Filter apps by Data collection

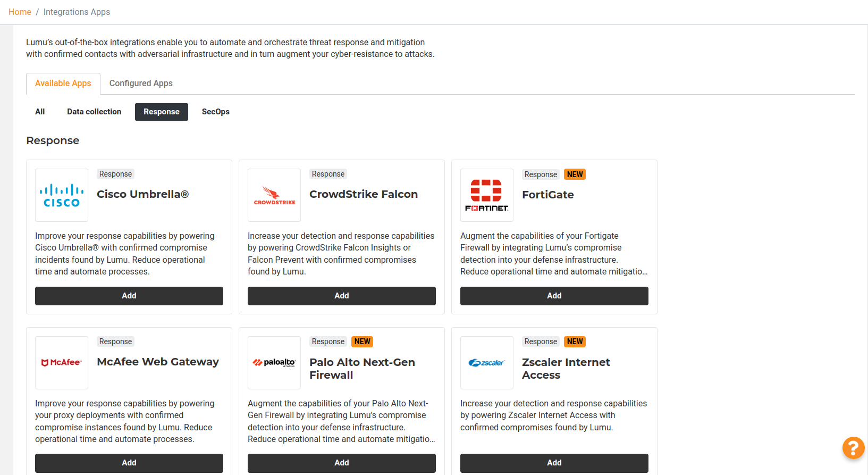click(x=94, y=112)
